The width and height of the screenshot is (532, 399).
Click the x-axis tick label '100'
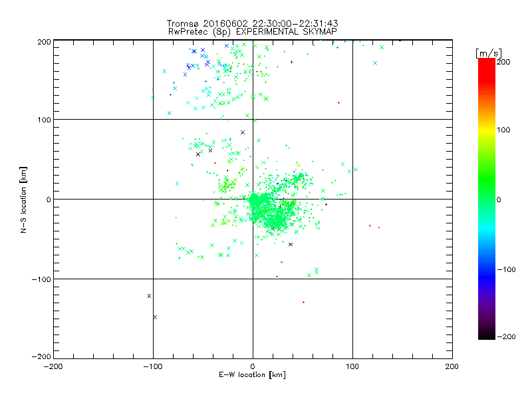352,366
